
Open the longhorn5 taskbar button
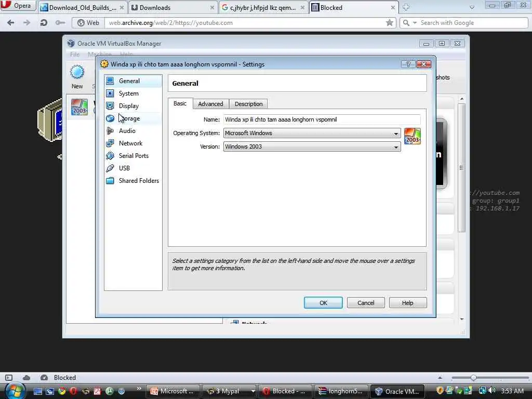(x=341, y=391)
